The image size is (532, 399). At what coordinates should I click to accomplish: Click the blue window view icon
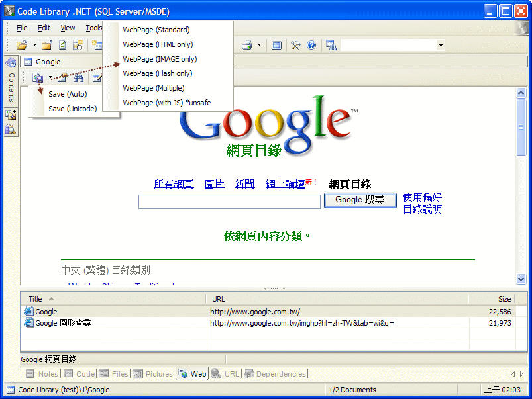tap(276, 45)
